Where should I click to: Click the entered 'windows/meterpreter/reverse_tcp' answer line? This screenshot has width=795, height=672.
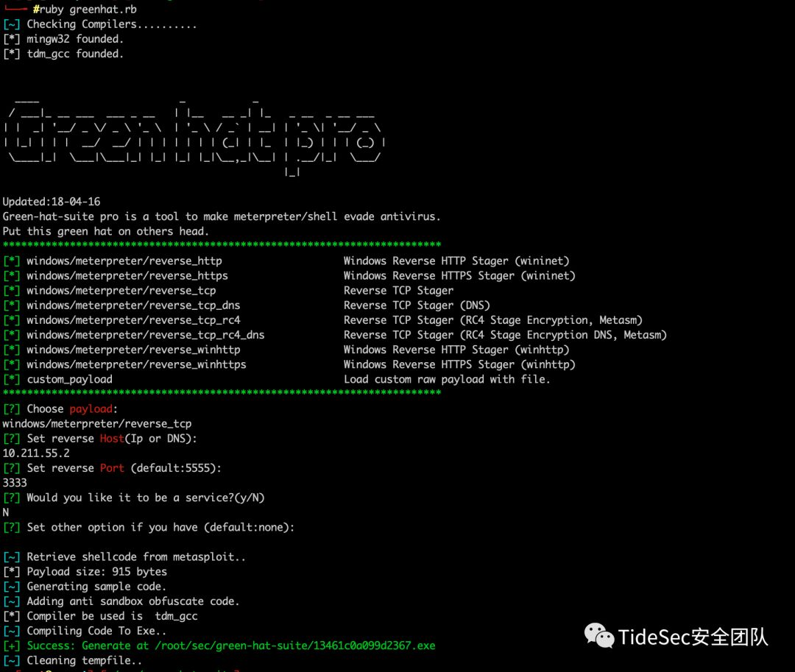pos(97,423)
